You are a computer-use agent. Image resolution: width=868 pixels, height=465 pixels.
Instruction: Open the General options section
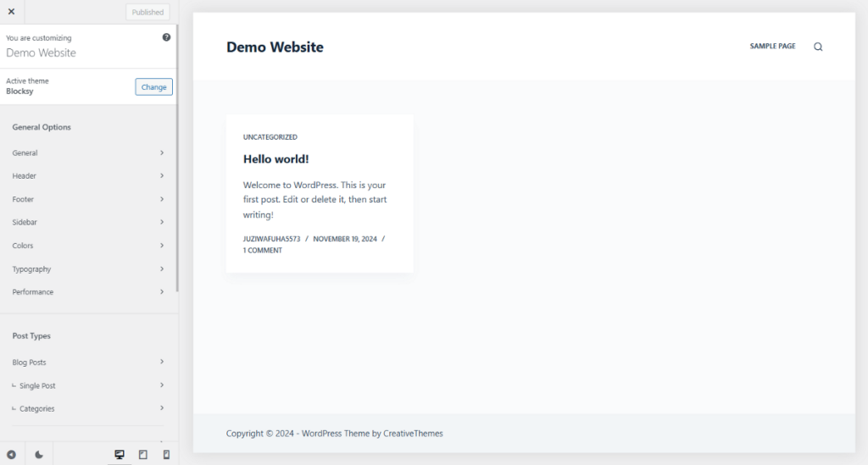[x=88, y=152]
